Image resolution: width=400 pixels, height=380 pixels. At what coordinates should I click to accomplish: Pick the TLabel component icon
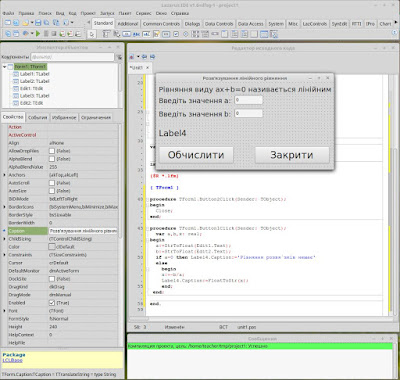pyautogui.click(x=136, y=34)
